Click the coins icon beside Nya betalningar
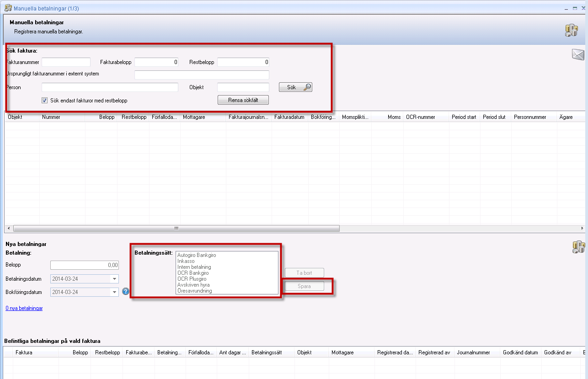This screenshot has width=588, height=379. coord(578,247)
